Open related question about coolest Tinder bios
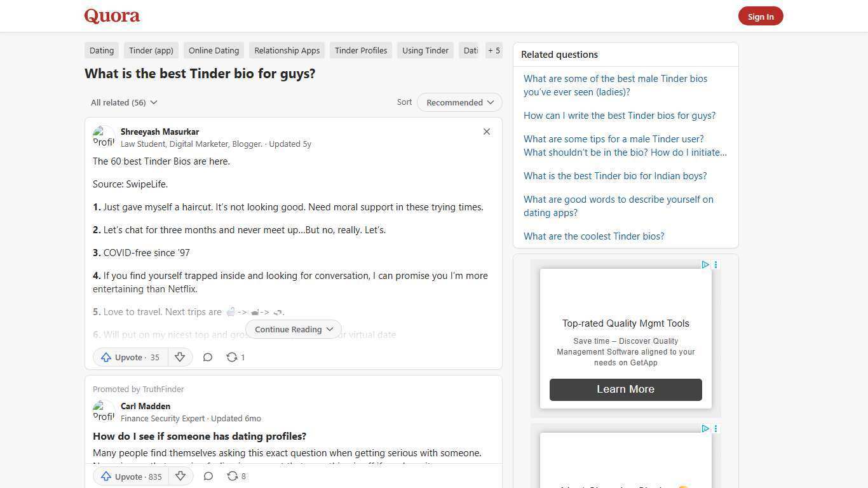Viewport: 868px width, 488px height. pyautogui.click(x=593, y=236)
